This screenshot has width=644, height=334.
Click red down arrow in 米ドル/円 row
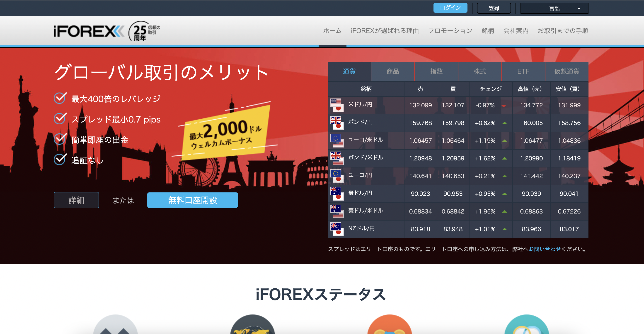coord(504,106)
